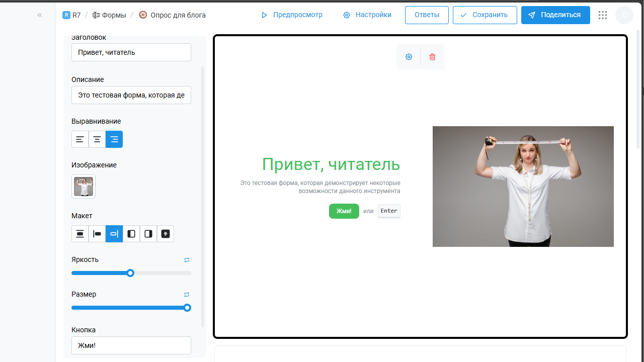
Task: Open block settings gear in the preview
Action: coord(409,57)
